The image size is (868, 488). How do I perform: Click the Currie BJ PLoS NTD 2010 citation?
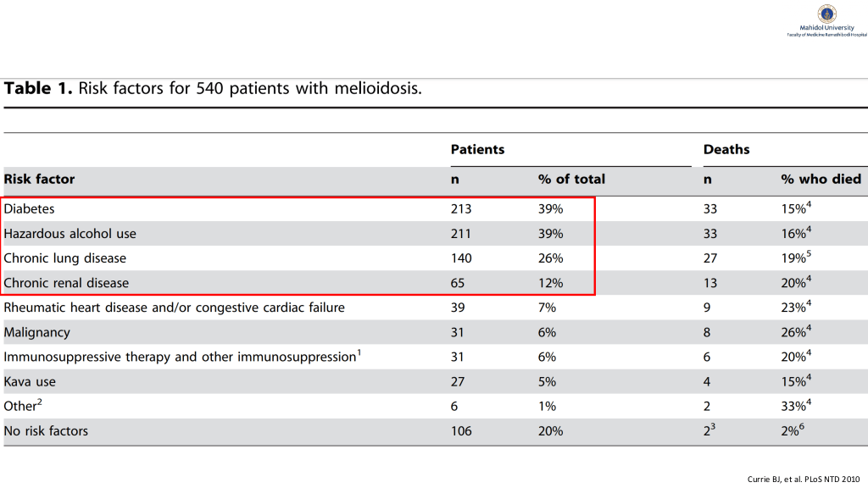pos(802,479)
